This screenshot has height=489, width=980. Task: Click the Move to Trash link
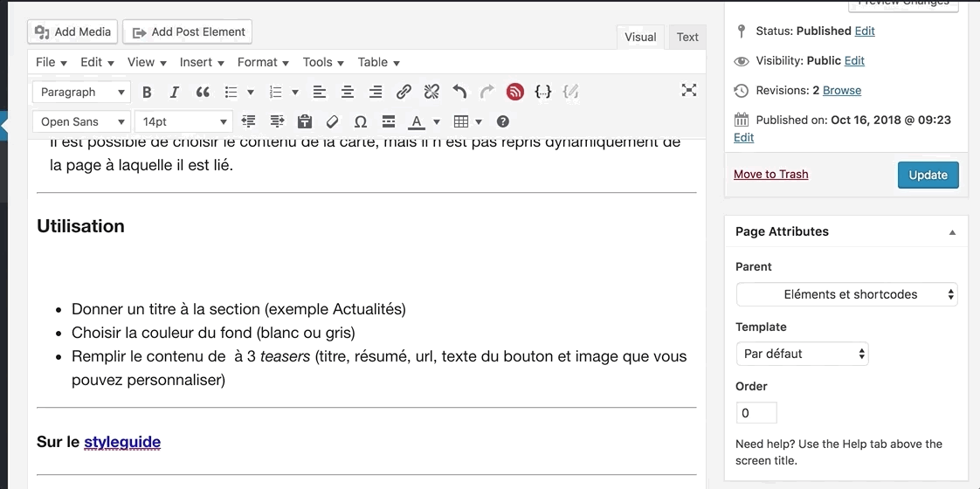pos(770,174)
